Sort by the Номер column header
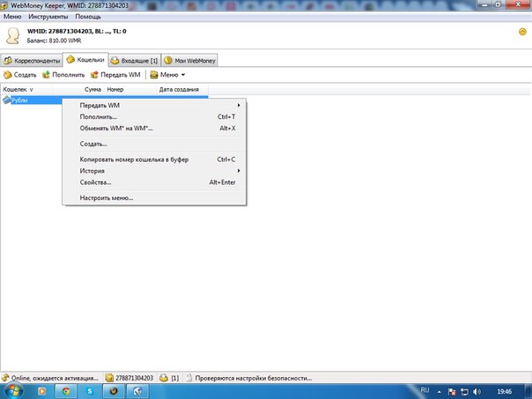Screen dimensions: 532x399 [x=130, y=90]
